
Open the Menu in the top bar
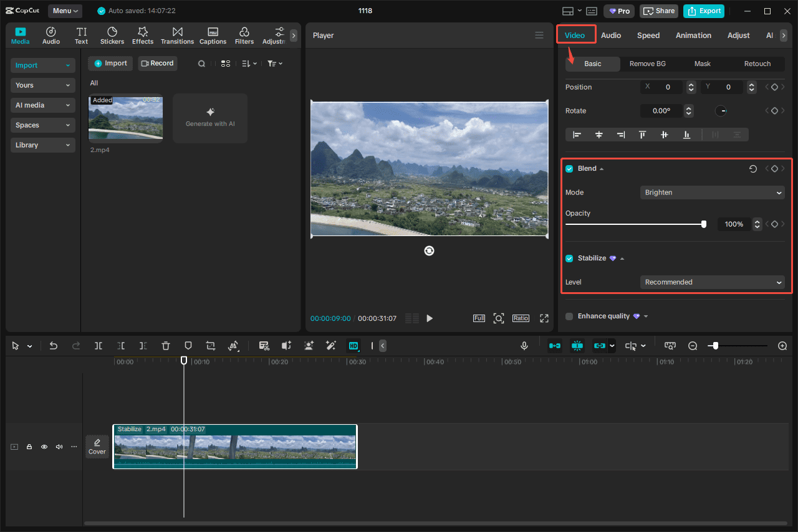click(64, 11)
